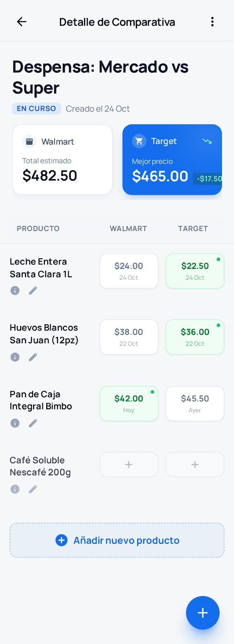Tap the Target shopping cart icon
The width and height of the screenshot is (234, 644).
click(139, 141)
